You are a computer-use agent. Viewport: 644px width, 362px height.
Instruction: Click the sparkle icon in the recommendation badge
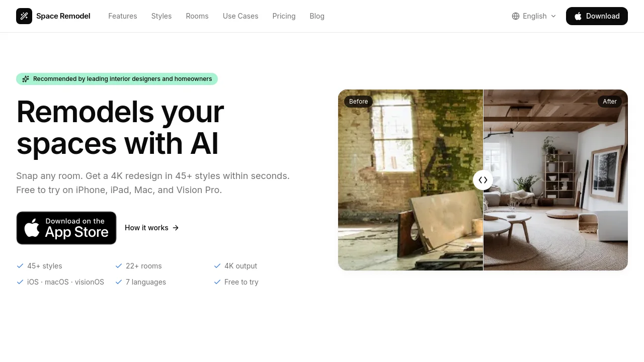coord(26,79)
